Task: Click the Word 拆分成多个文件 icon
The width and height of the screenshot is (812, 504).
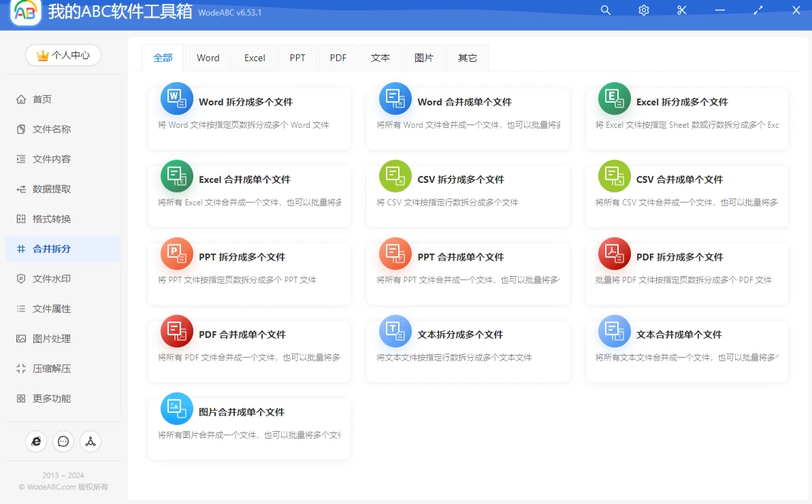Action: (177, 99)
